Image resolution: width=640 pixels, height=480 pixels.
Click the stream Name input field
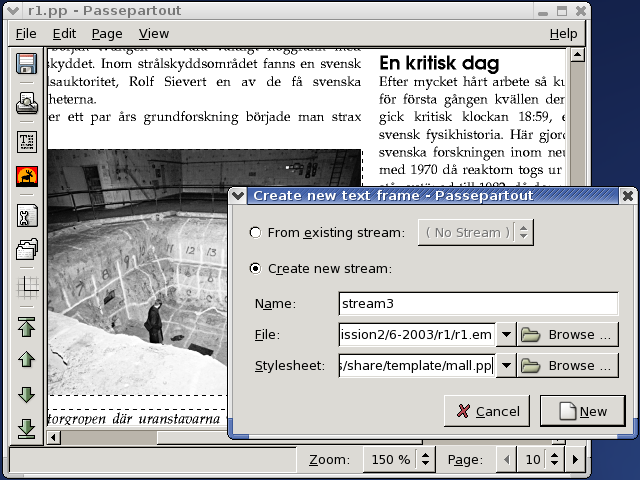pos(478,304)
